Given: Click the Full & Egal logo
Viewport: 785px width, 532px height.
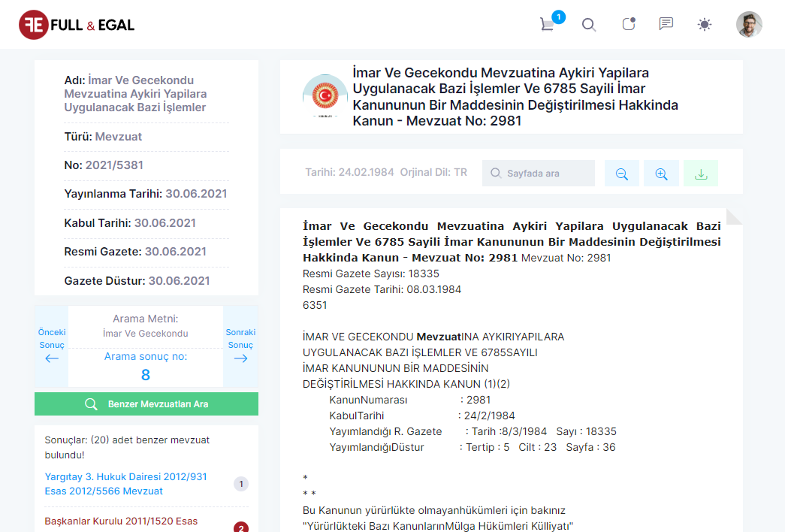Looking at the screenshot, I should point(77,25).
